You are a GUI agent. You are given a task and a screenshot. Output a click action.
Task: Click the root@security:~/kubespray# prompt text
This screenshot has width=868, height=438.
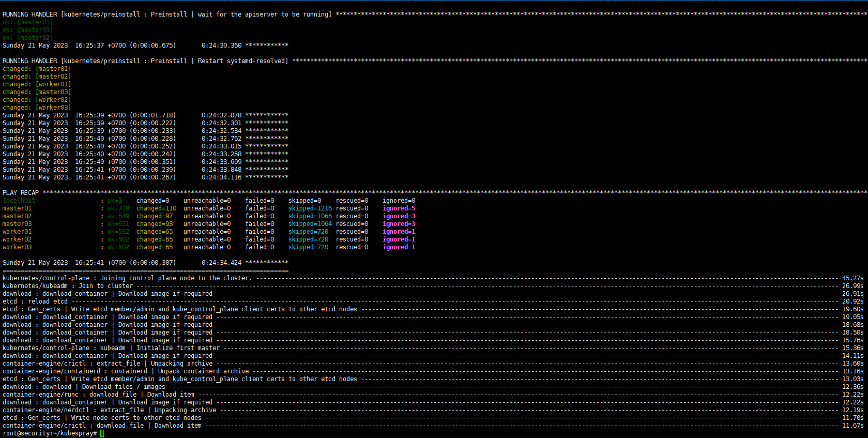tap(49, 433)
